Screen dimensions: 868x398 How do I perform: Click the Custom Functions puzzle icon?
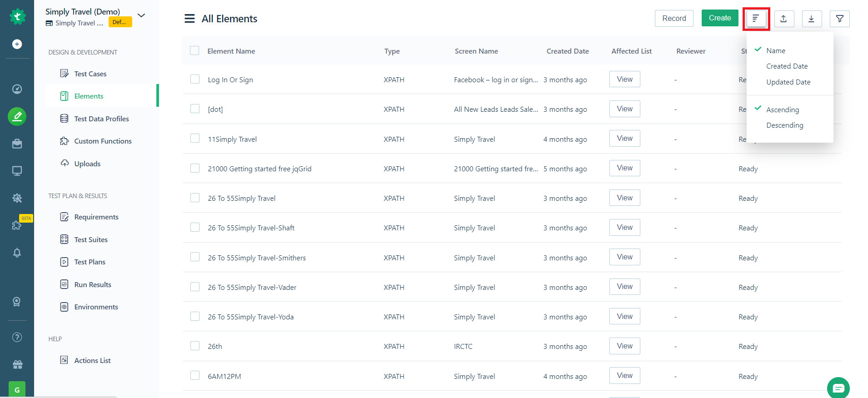pyautogui.click(x=65, y=141)
